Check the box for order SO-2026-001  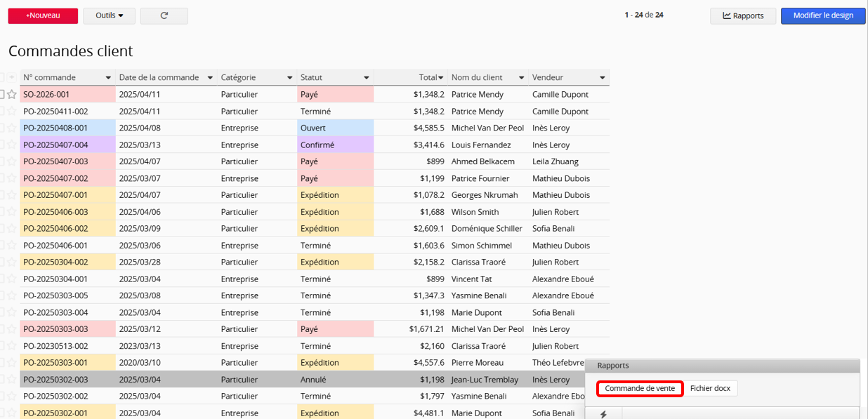tap(2, 95)
